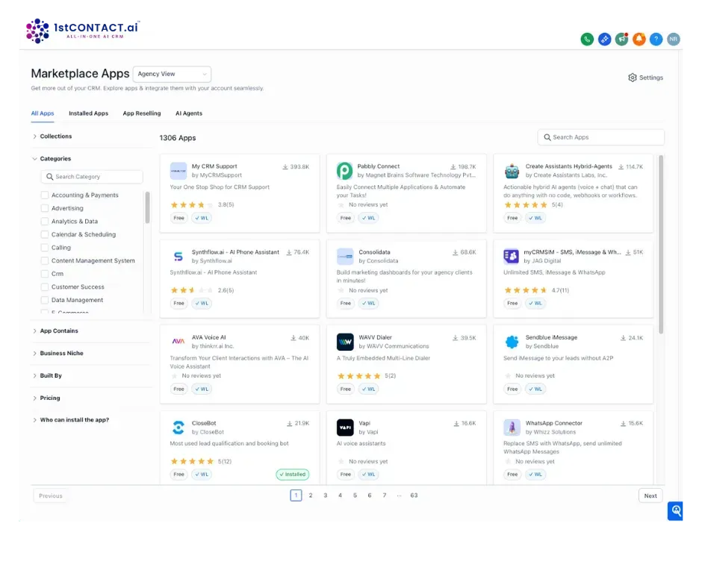Expand the Built By filter
The height and width of the screenshot is (588, 702).
pyautogui.click(x=46, y=376)
